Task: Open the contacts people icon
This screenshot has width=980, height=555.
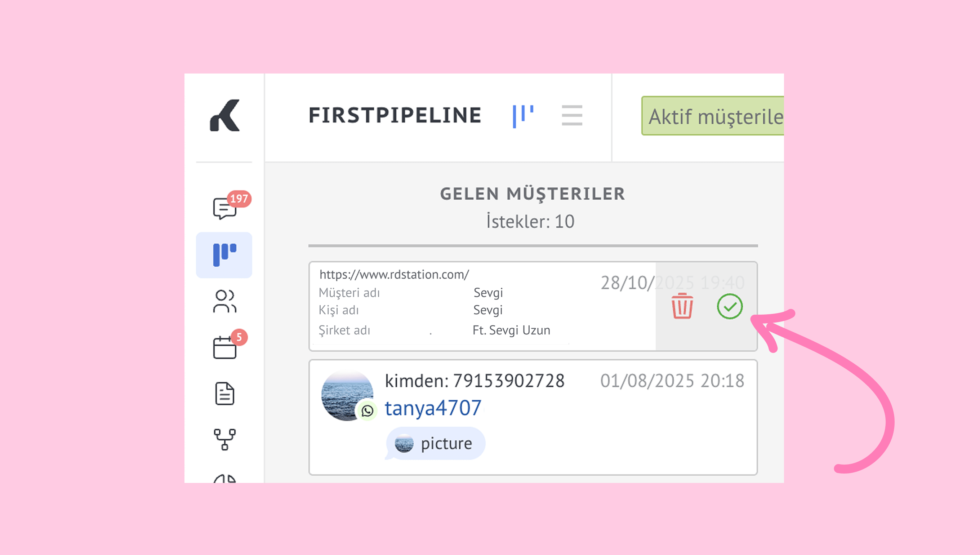Action: tap(224, 301)
